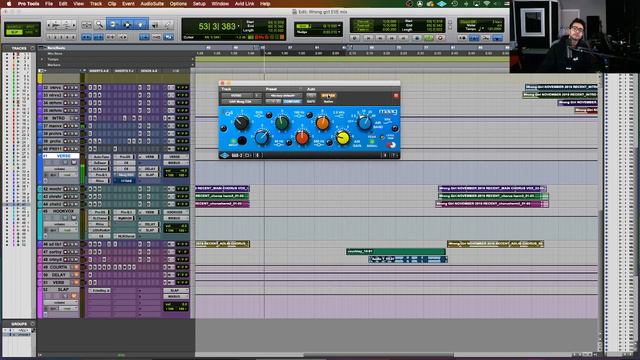Select the Pencil tool in toolbar
Image resolution: width=640 pixels, height=360 pixels.
167,25
